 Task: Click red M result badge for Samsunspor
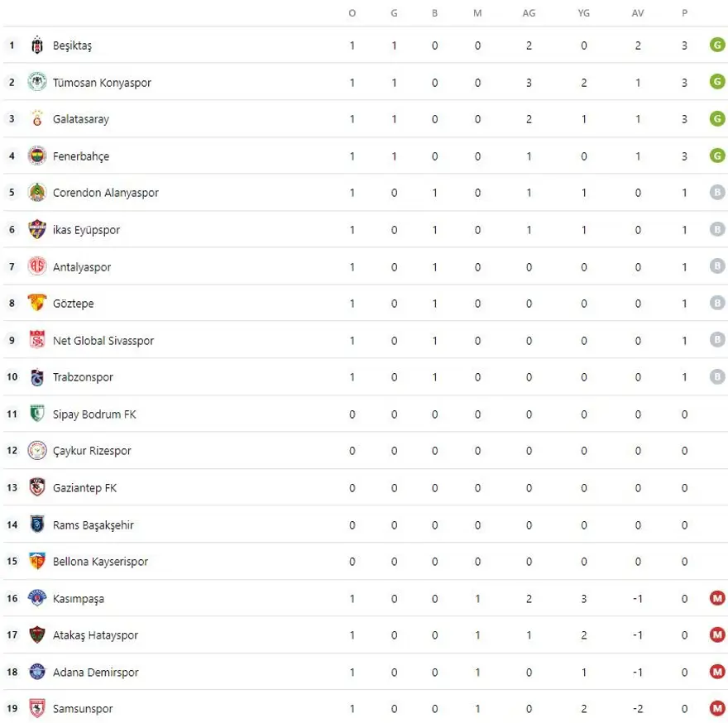[717, 708]
